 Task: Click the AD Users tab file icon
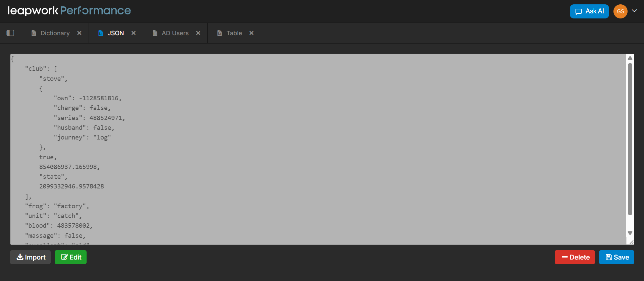pos(155,33)
